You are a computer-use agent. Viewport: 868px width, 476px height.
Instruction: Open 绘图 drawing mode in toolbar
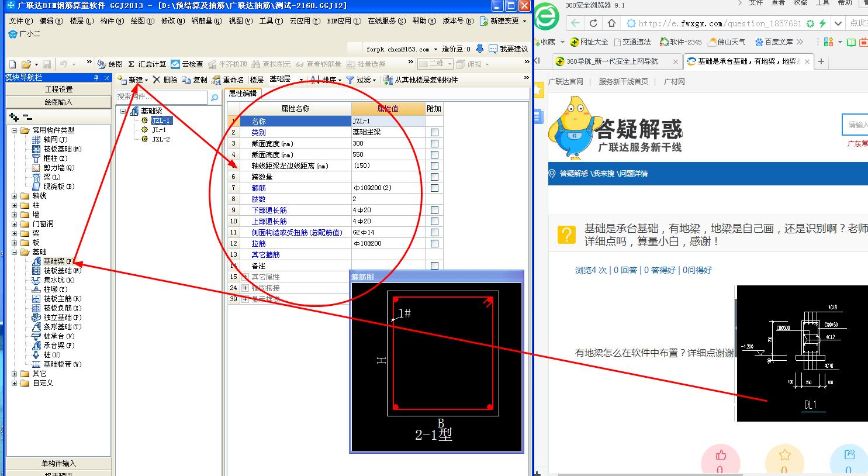[110, 64]
